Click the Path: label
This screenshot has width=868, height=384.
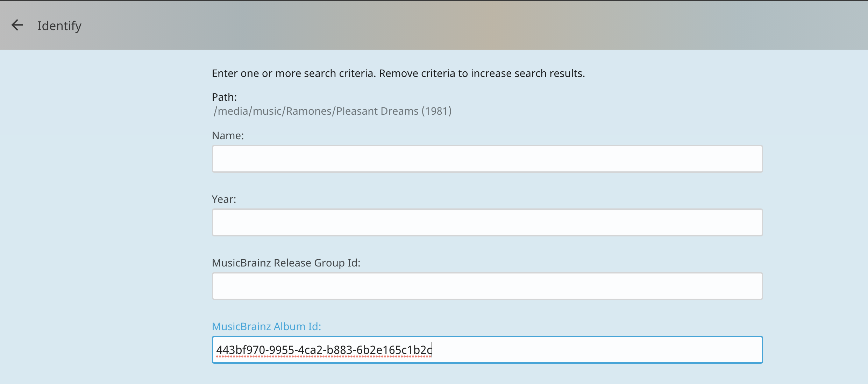pyautogui.click(x=224, y=97)
